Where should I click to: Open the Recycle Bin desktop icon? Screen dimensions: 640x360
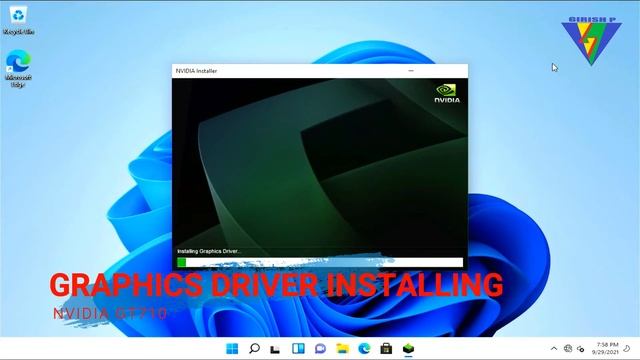18,20
